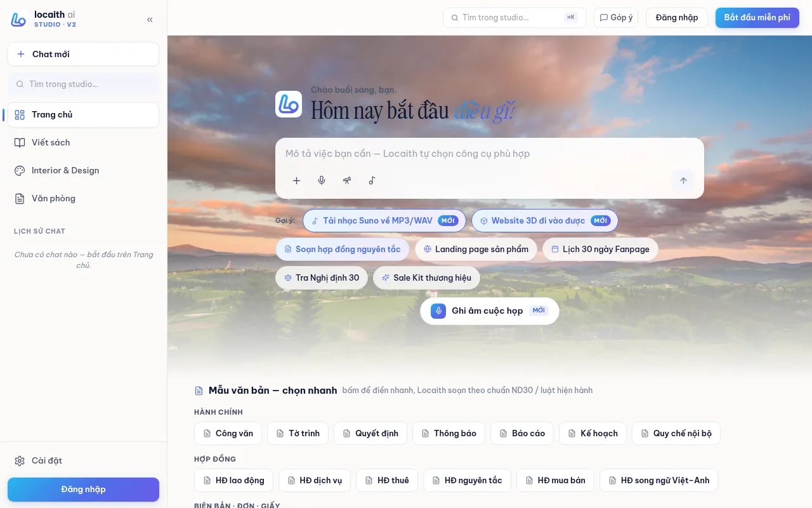Pick the Tải nhạc Suno về MP3/WAV suggestion

384,221
